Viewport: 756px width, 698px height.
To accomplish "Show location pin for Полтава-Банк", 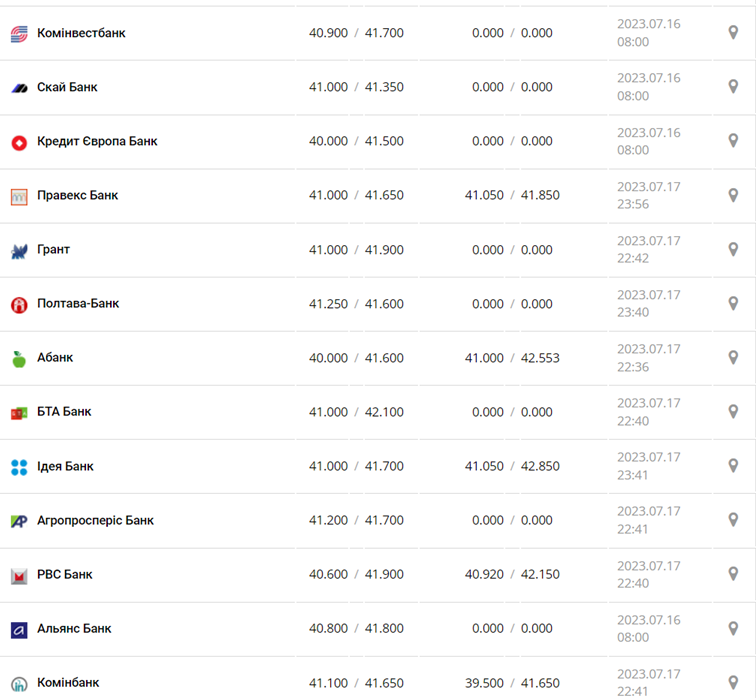I will tap(733, 304).
